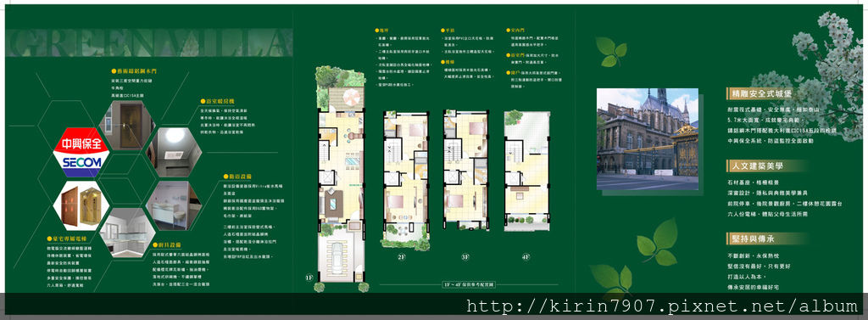Select the 2F floor plan drawing
The height and width of the screenshot is (320, 868).
pos(405,180)
